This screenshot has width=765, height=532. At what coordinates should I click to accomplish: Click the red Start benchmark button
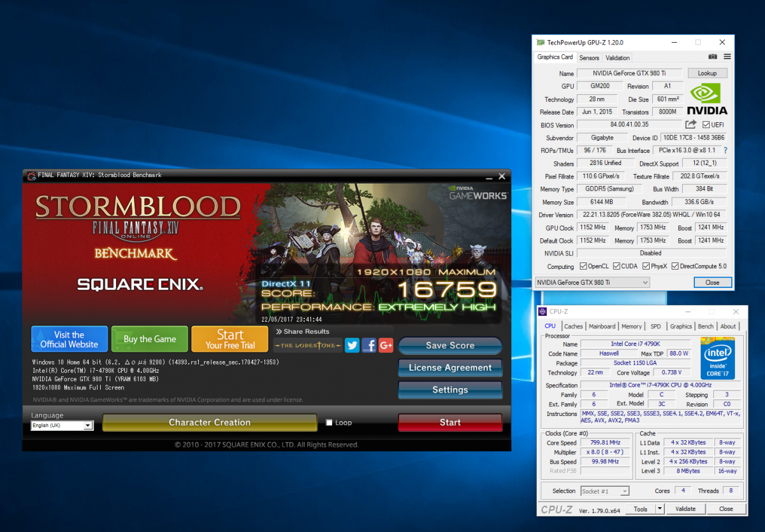pos(450,422)
